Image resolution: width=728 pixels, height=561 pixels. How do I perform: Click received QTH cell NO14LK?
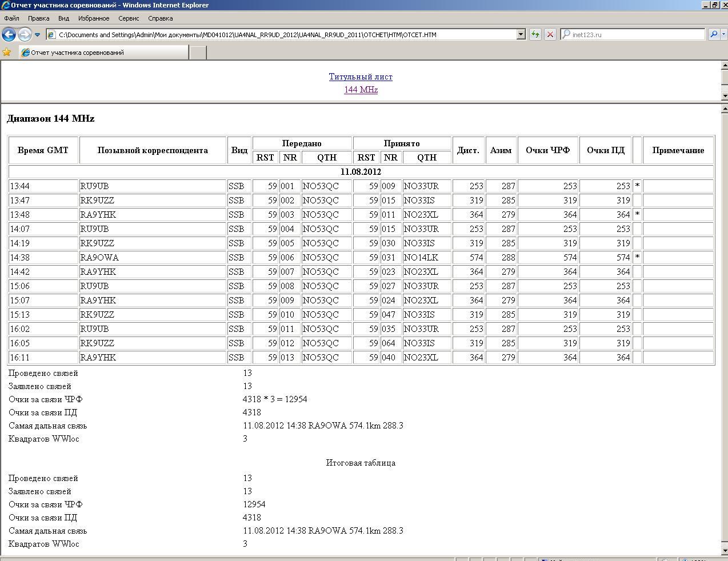426,258
